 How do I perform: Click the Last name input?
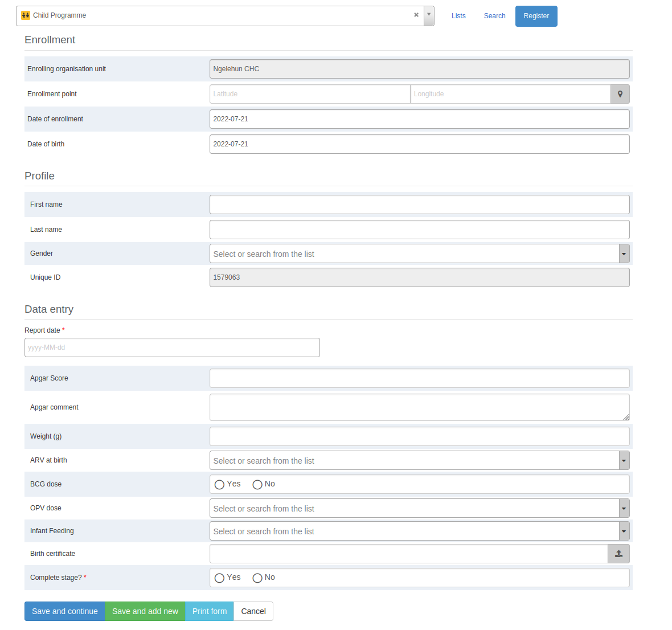point(419,230)
